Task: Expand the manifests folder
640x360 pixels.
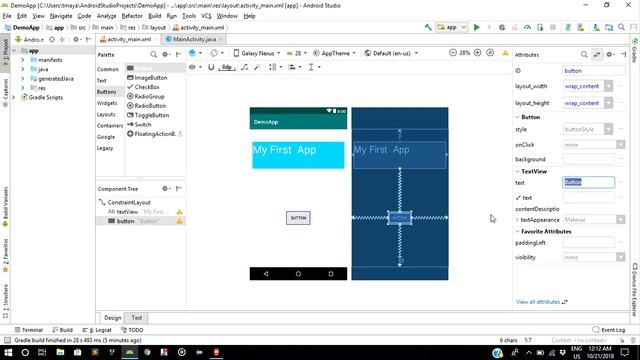Action: (x=23, y=60)
